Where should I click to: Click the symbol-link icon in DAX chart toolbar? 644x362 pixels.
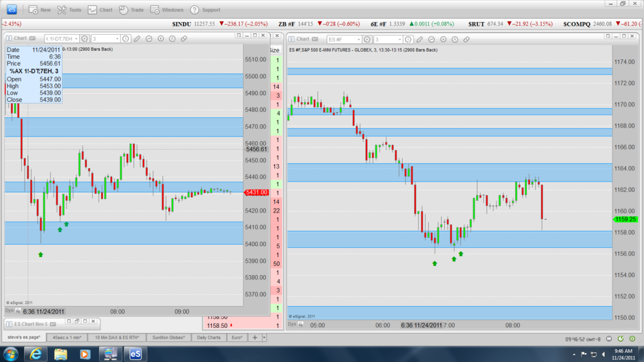[x=84, y=39]
